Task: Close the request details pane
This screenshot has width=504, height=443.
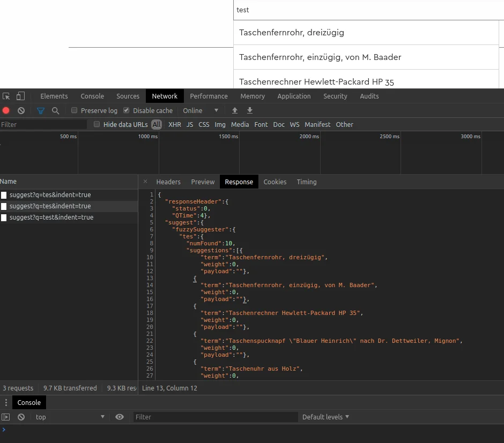Action: coord(145,182)
